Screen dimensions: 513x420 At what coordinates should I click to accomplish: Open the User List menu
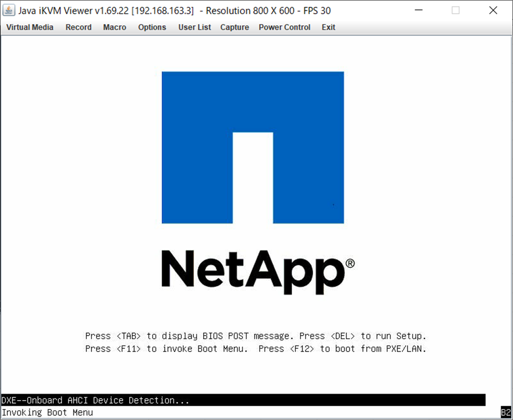(195, 27)
